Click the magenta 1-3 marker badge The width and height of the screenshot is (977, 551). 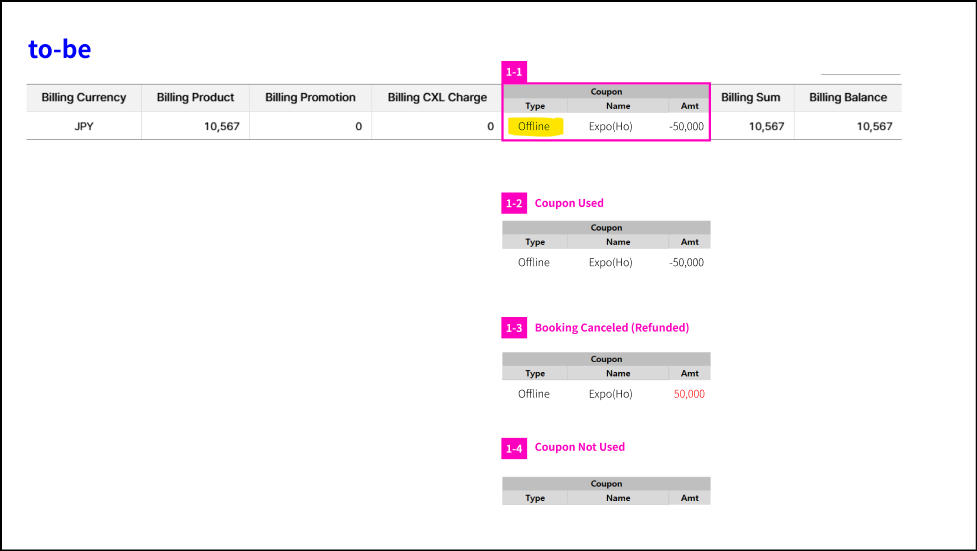click(513, 327)
